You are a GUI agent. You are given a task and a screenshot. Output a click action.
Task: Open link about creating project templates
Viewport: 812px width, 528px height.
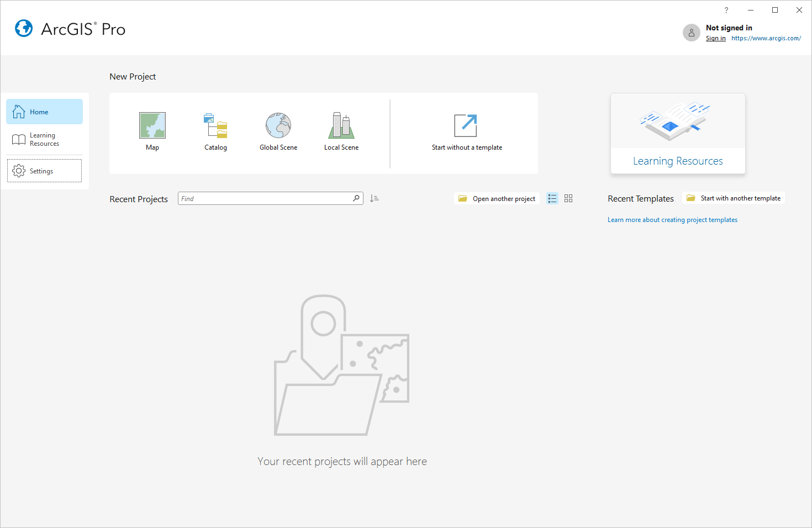672,220
